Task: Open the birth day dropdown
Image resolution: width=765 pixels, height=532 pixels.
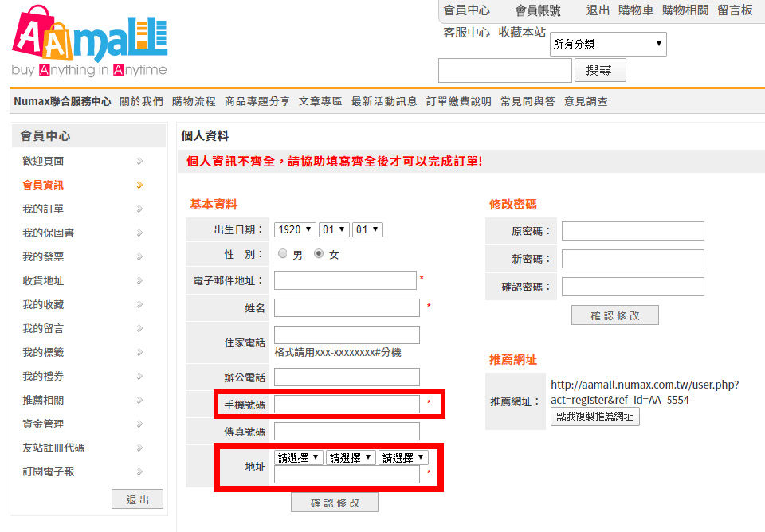Action: point(367,229)
